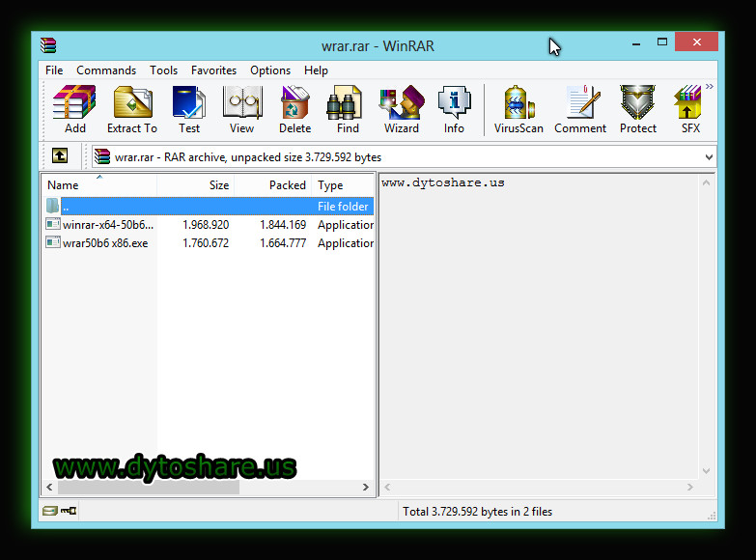Select wrar50b6 x86.exe file name

(x=105, y=243)
